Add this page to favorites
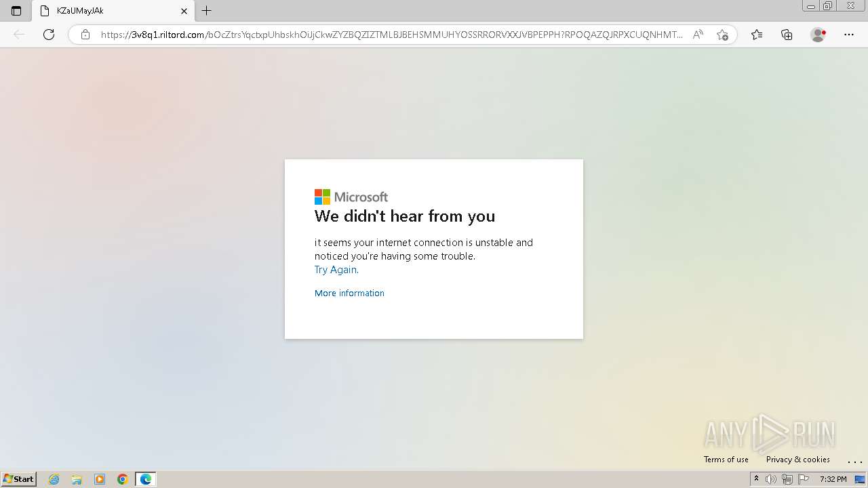Screen dimensions: 868x488 pyautogui.click(x=722, y=35)
